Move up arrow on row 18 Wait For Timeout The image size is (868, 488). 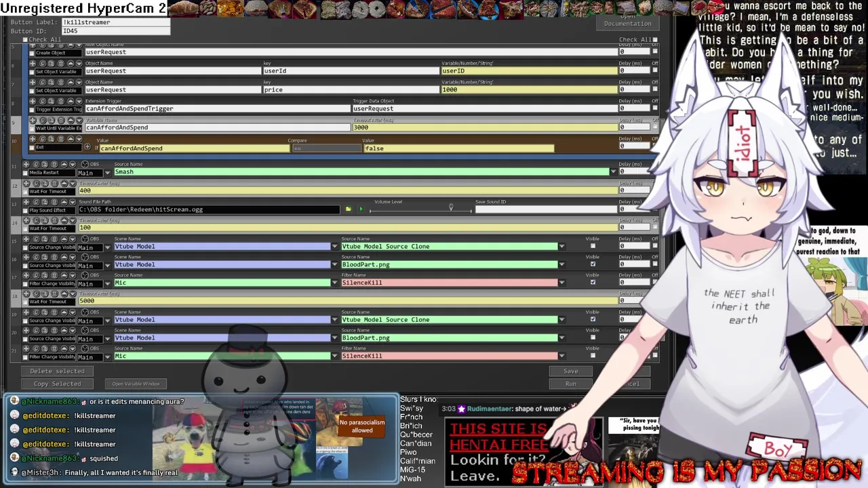(64, 293)
